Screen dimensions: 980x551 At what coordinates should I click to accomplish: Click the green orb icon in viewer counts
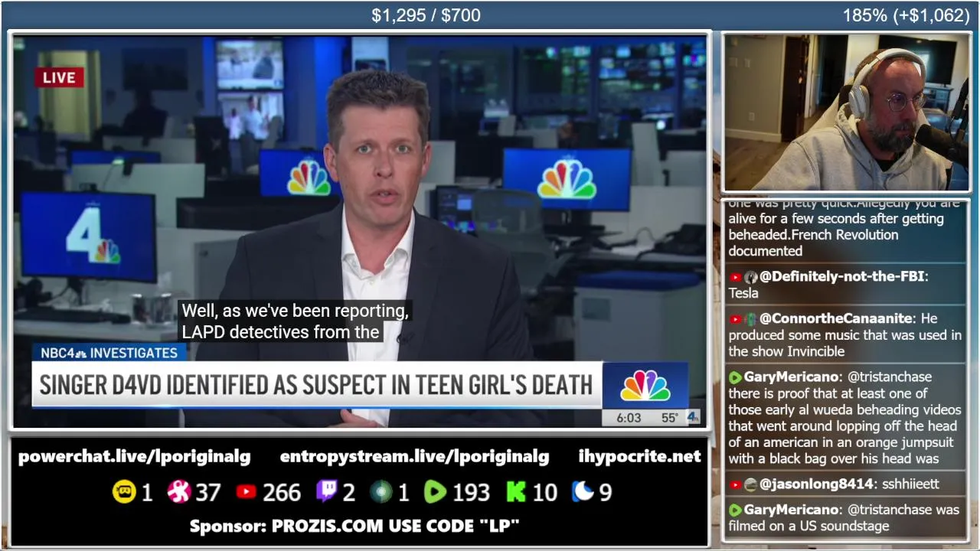[x=381, y=492]
